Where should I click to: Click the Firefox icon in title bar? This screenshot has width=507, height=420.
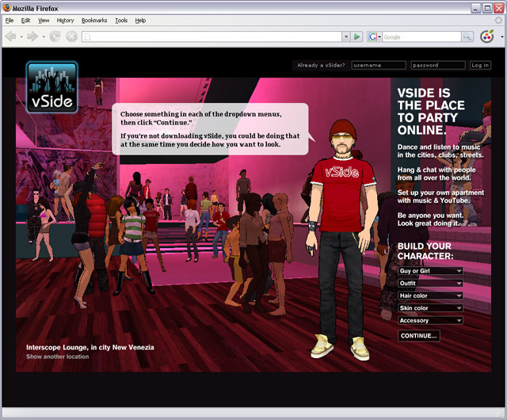tap(6, 7)
